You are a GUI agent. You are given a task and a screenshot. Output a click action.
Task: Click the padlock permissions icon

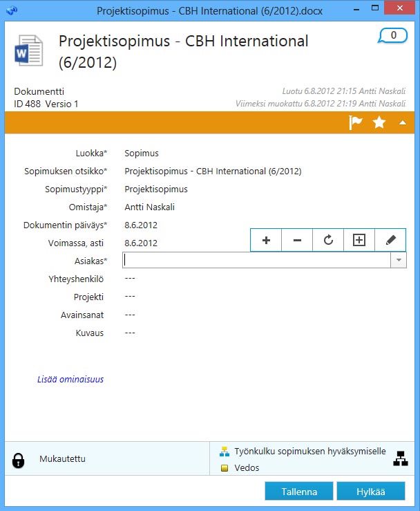point(18,461)
